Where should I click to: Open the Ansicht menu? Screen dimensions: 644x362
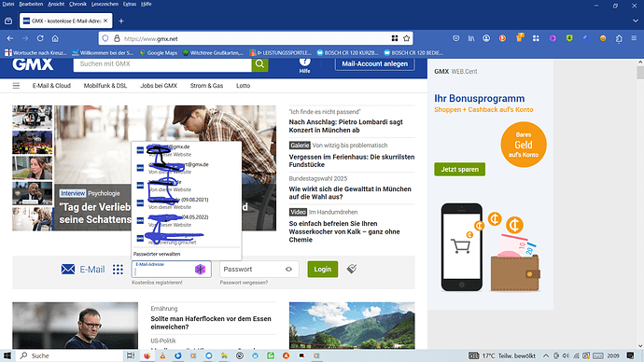tap(56, 4)
